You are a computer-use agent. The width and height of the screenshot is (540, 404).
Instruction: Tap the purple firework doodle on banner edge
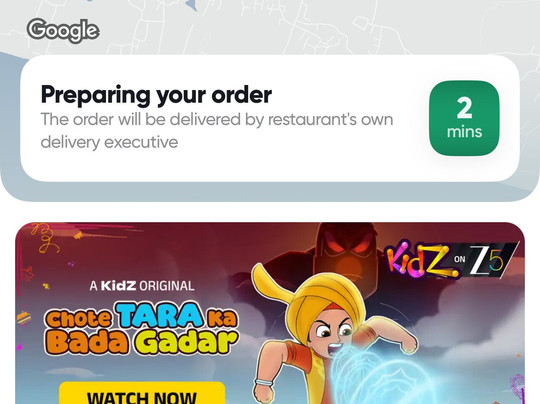point(517,387)
